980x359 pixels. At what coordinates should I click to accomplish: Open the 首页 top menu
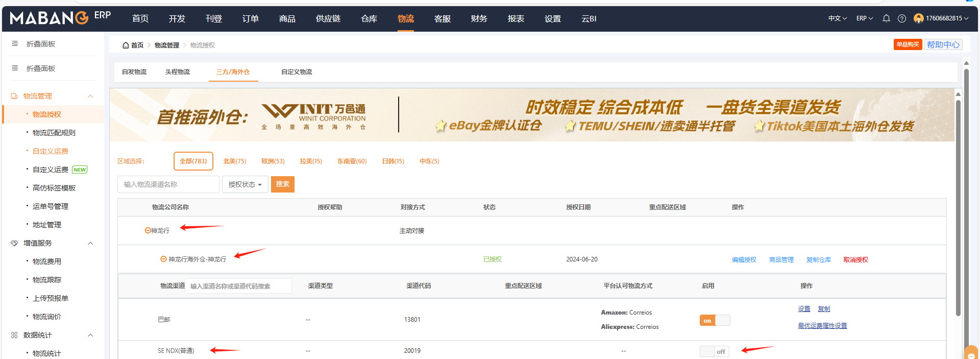tap(140, 19)
